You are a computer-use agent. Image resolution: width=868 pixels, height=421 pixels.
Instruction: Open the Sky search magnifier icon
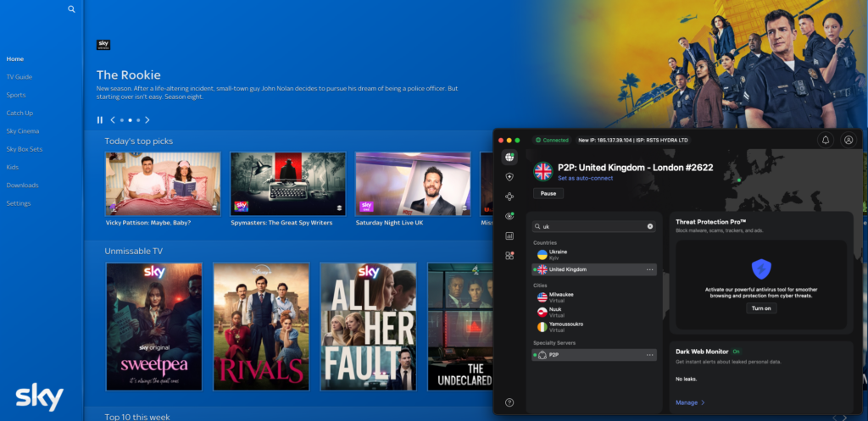[71, 9]
